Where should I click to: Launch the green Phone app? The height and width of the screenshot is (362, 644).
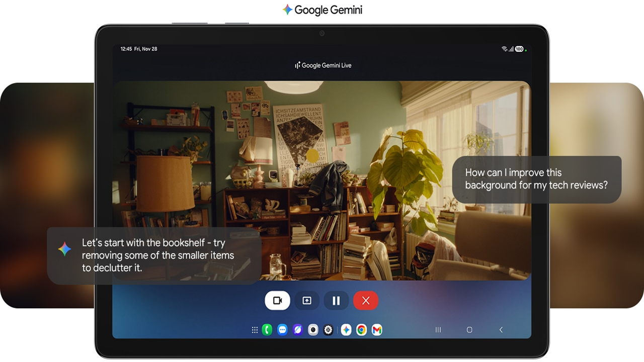[x=267, y=330]
